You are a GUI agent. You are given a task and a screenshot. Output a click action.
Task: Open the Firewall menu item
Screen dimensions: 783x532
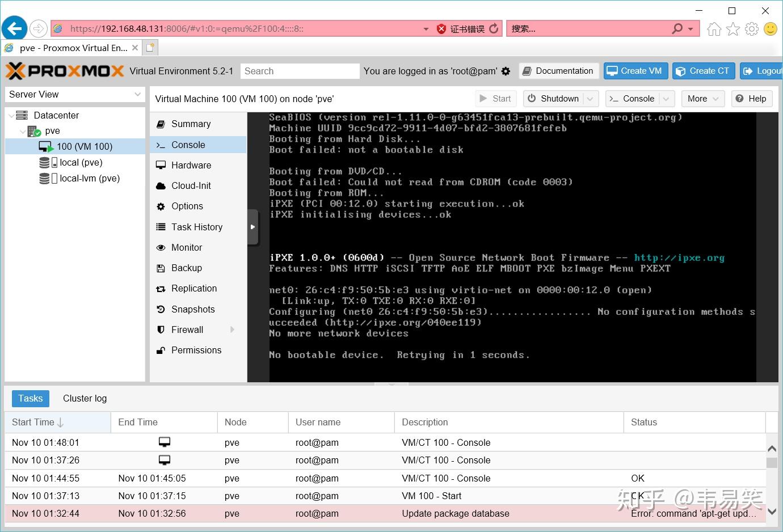click(x=198, y=330)
